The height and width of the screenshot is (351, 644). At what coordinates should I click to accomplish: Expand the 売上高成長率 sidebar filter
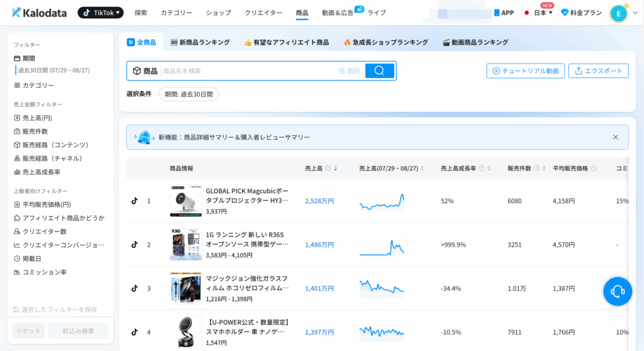pos(37,172)
